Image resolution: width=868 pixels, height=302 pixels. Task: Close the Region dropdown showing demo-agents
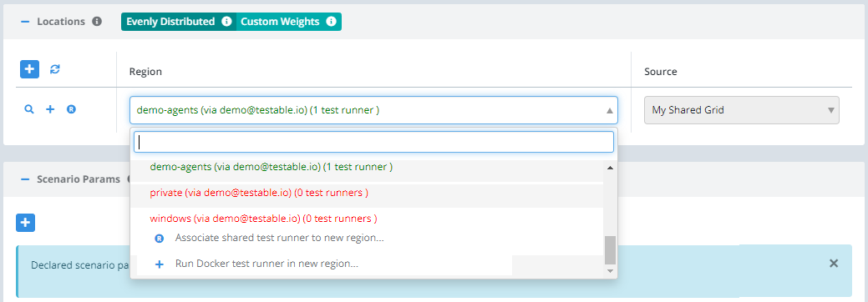(x=373, y=110)
